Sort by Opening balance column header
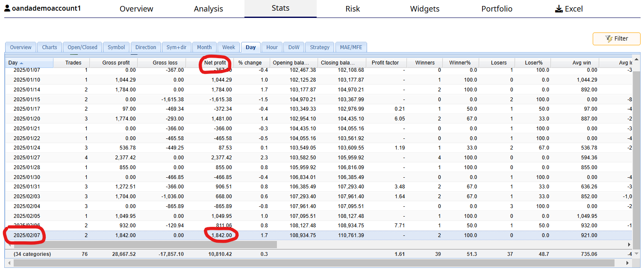 tap(294, 63)
